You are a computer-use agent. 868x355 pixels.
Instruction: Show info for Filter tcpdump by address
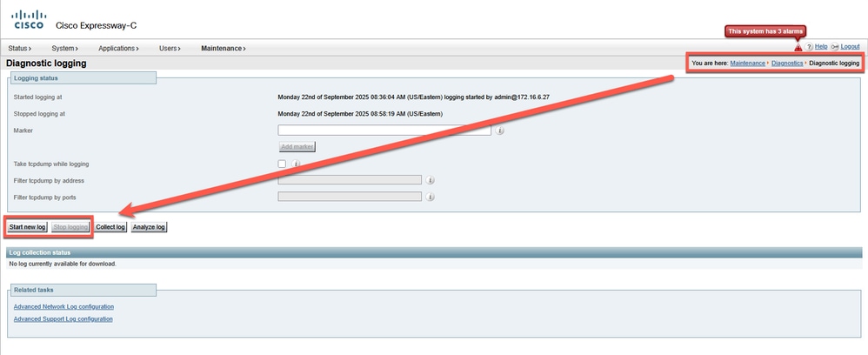click(431, 181)
